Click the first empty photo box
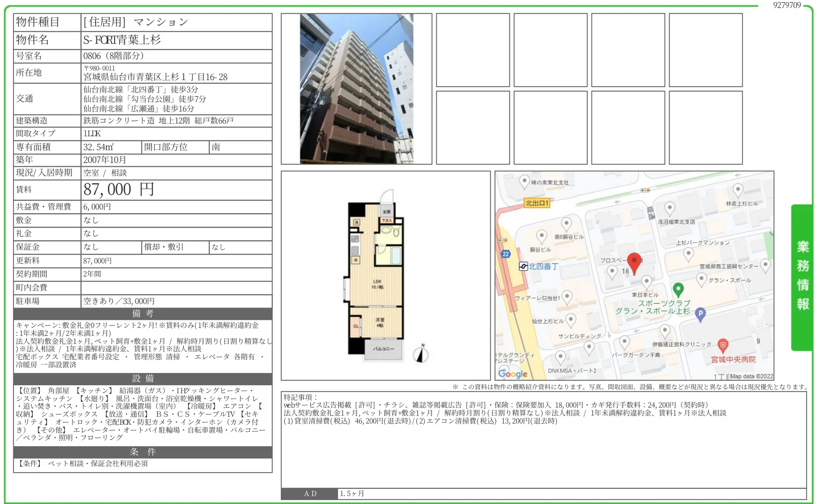 [472, 50]
